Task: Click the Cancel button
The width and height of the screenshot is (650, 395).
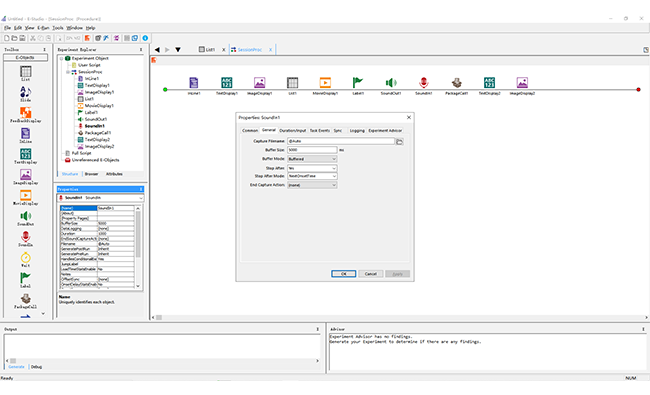Action: pos(370,274)
